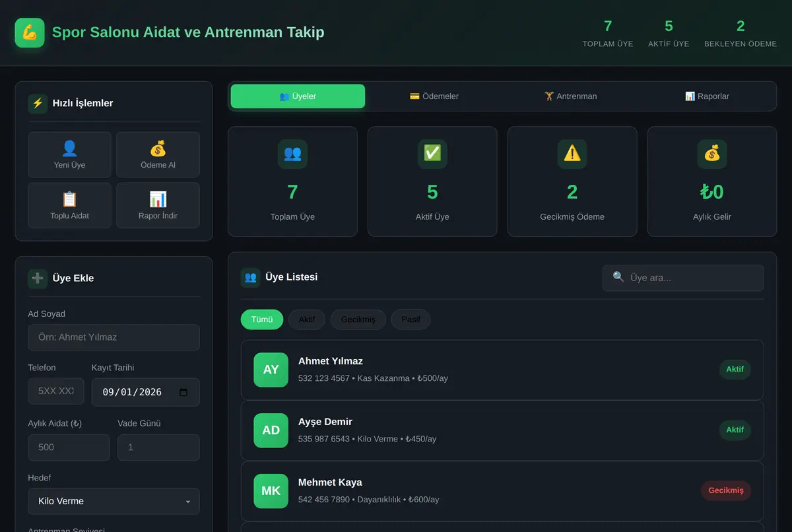Click the AKTİF ÜYE header stat
The image size is (792, 532).
tap(669, 33)
